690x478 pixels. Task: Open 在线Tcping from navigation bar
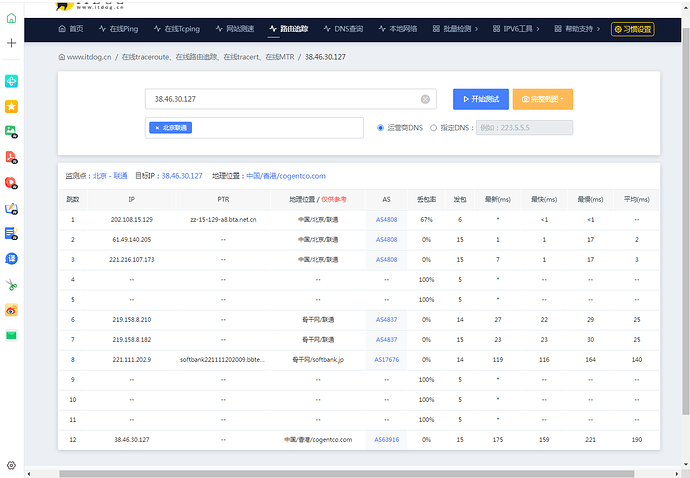click(x=176, y=29)
